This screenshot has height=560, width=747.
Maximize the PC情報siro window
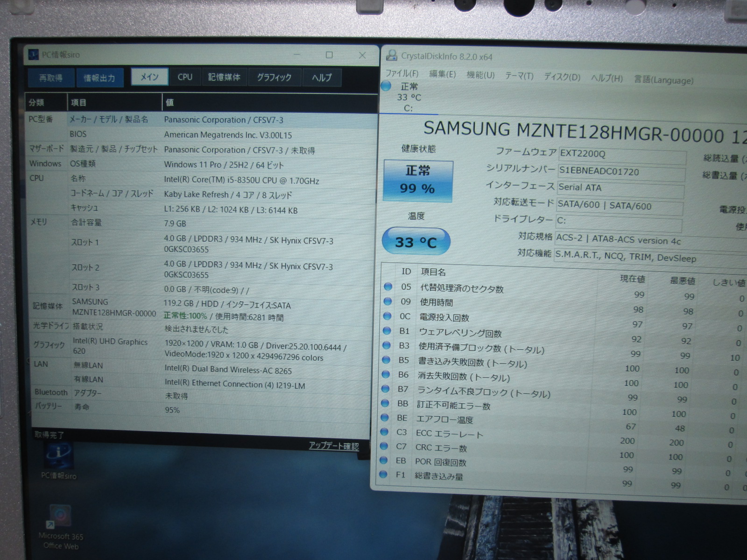pos(329,55)
